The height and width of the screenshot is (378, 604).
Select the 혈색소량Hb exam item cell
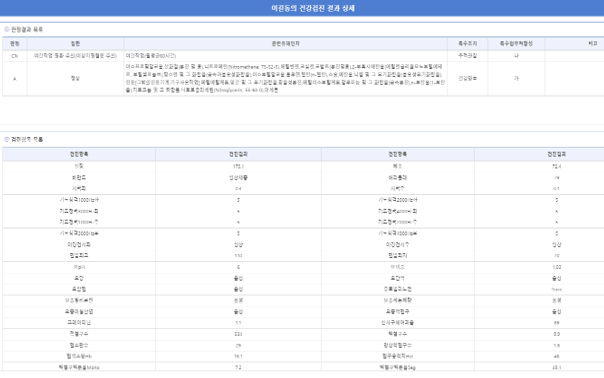79,356
